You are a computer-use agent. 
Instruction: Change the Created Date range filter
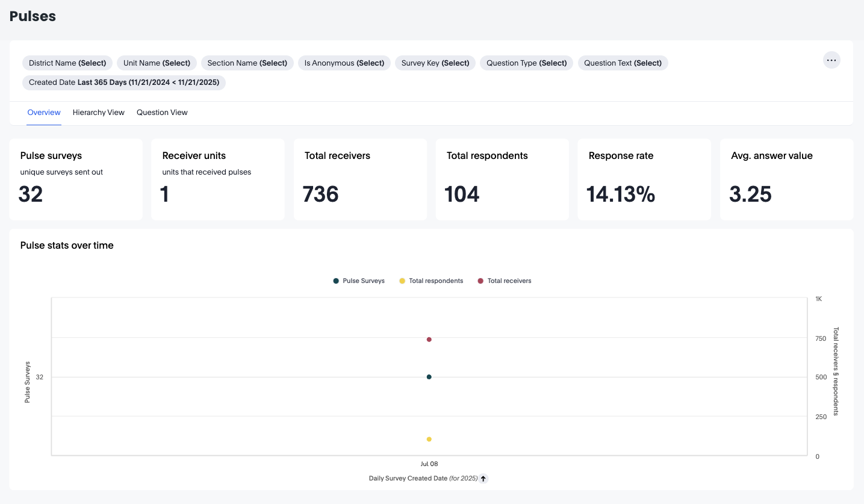point(124,82)
